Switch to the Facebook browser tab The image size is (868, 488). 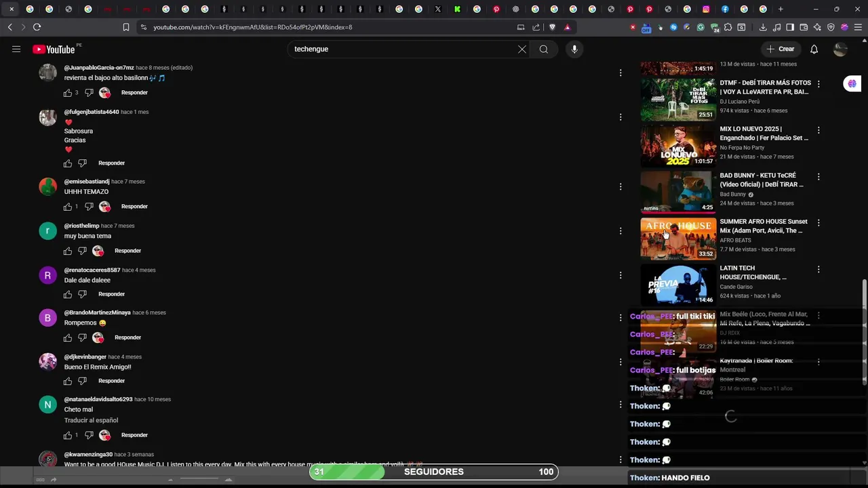[725, 9]
